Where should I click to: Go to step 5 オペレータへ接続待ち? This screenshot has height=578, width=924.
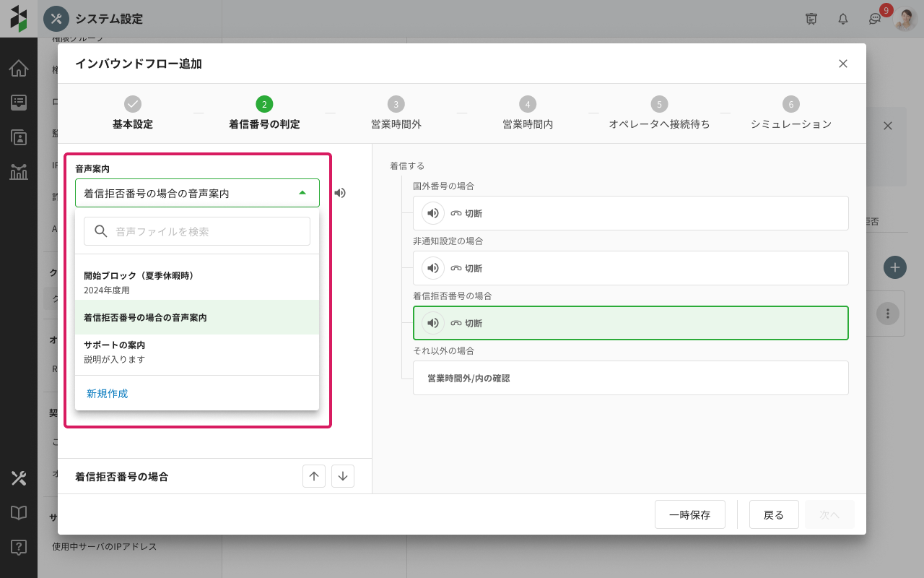click(659, 113)
